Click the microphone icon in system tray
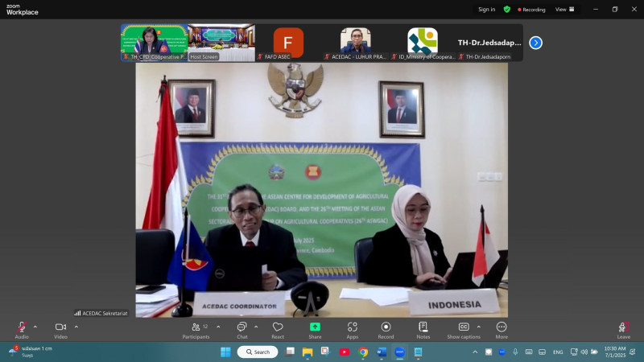Screen dimensions: 644x362 pyautogui.click(x=515, y=352)
